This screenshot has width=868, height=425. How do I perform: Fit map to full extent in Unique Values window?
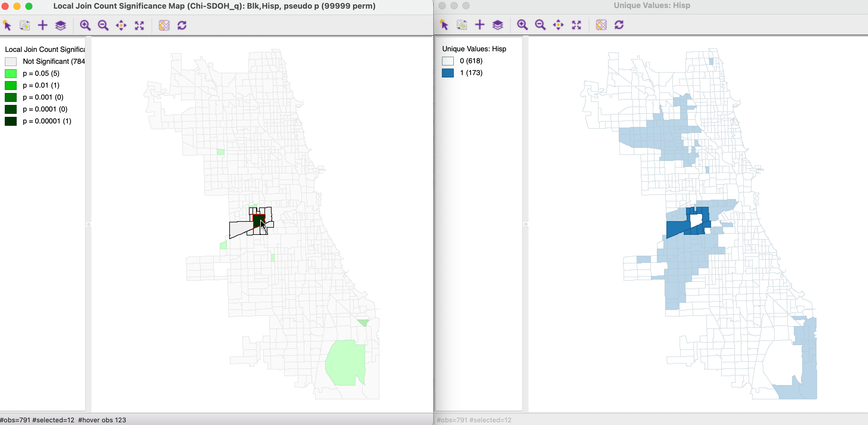576,25
